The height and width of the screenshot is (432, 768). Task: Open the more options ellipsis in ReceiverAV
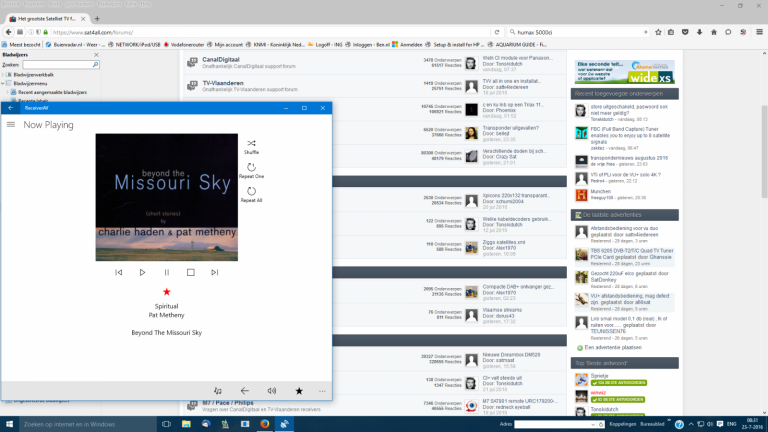pos(322,391)
